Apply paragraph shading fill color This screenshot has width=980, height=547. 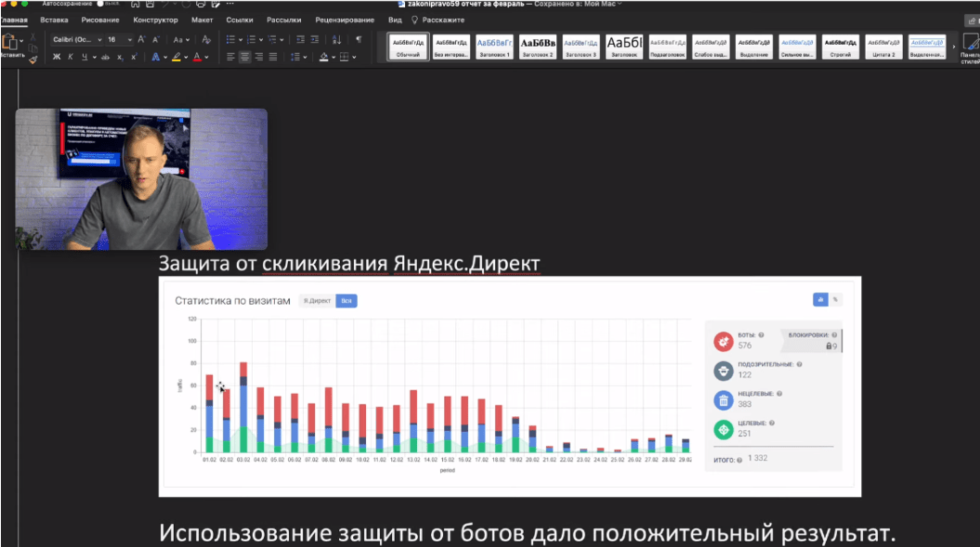tap(323, 57)
